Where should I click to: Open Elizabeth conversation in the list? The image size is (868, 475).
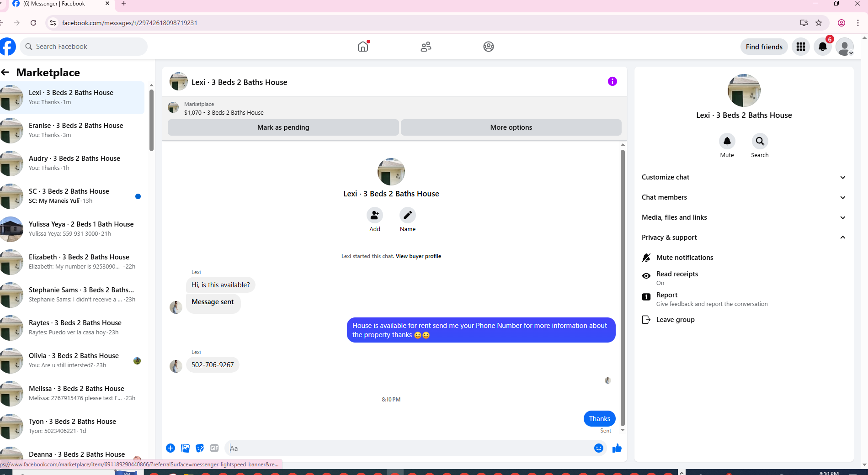[72, 262]
